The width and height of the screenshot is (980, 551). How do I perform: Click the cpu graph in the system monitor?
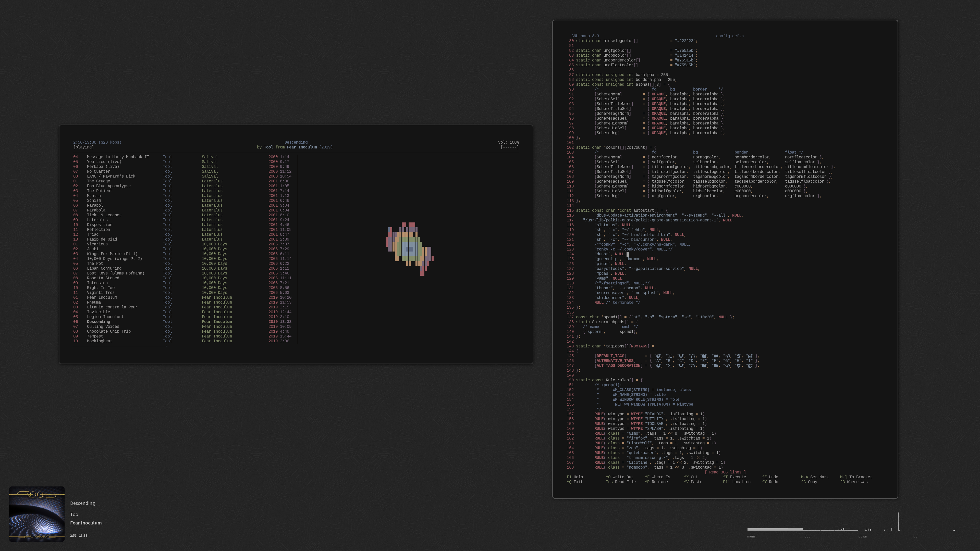[830, 529]
